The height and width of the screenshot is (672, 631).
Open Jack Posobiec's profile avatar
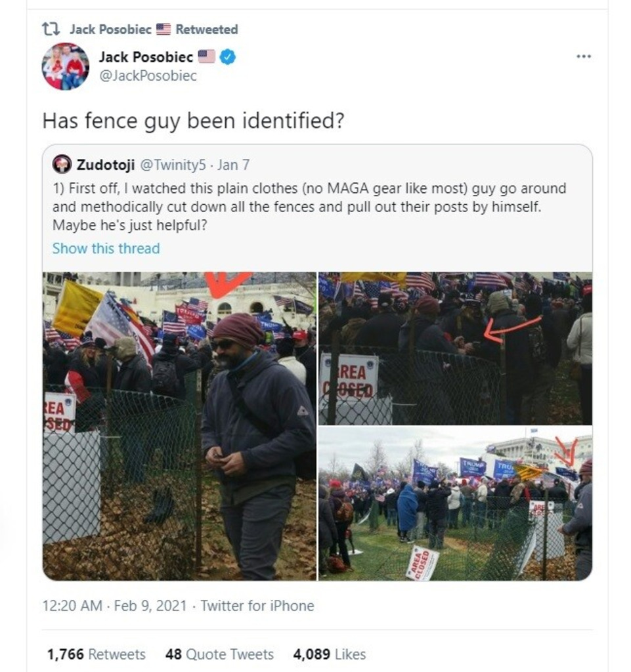pyautogui.click(x=66, y=66)
